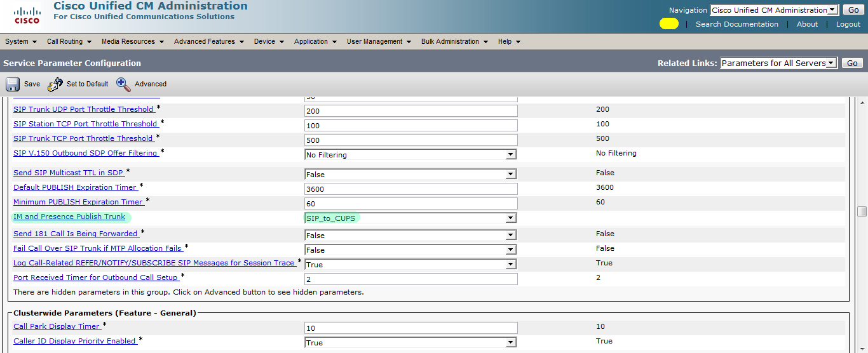Open the Advanced Features menu
868x353 pixels.
(x=208, y=41)
